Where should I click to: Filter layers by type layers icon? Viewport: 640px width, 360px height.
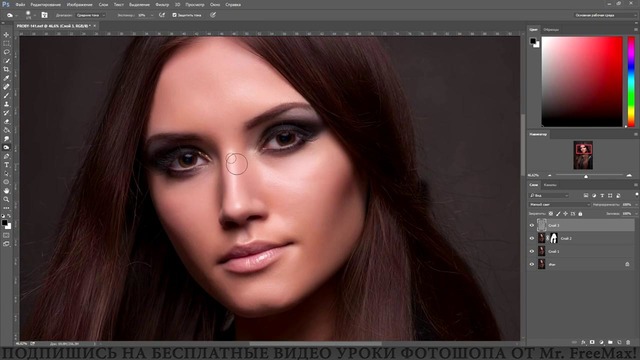[x=602, y=196]
